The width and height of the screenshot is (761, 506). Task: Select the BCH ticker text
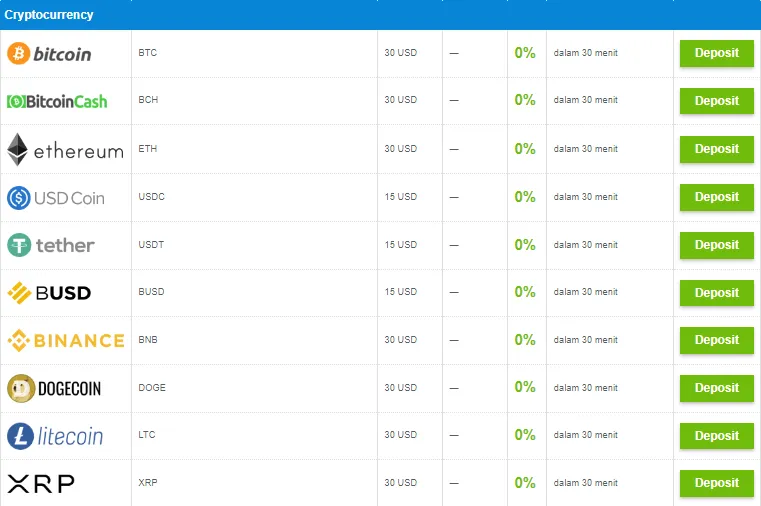(148, 99)
